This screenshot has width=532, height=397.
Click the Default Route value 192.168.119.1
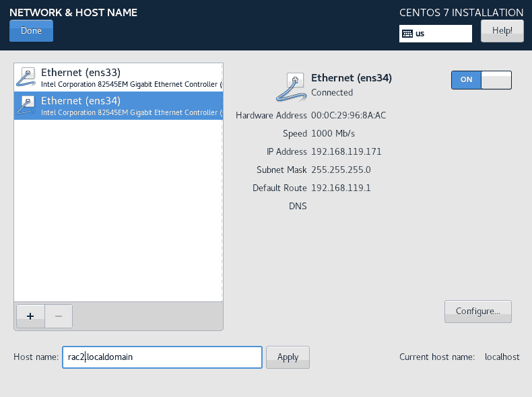(x=341, y=188)
